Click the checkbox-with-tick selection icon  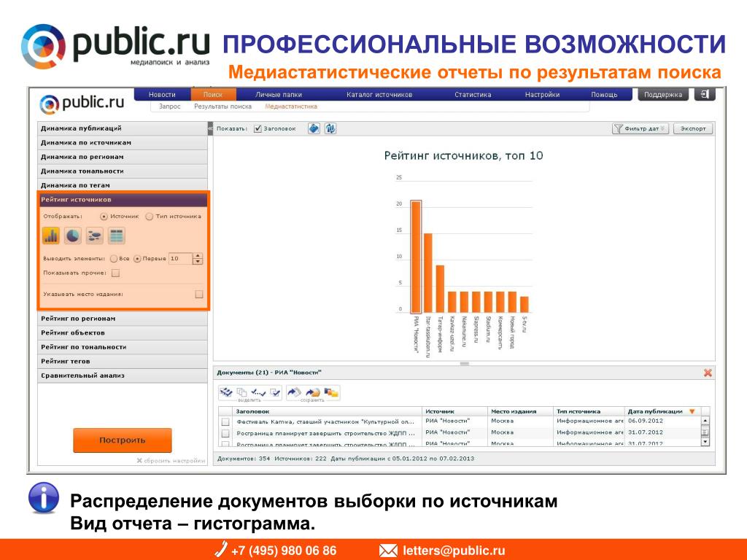pyautogui.click(x=275, y=392)
